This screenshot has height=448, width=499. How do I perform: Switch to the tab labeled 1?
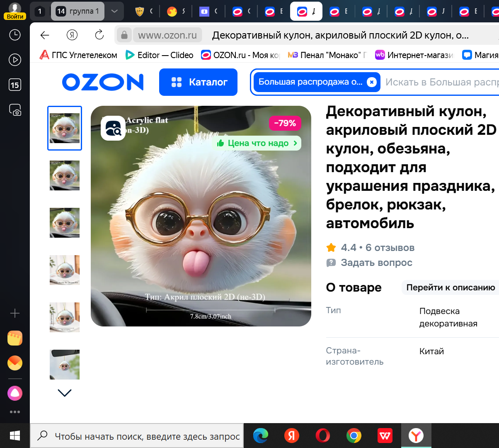pos(40,11)
